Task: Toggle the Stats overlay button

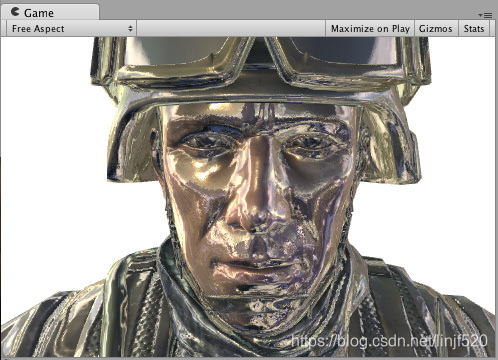Action: coord(474,29)
